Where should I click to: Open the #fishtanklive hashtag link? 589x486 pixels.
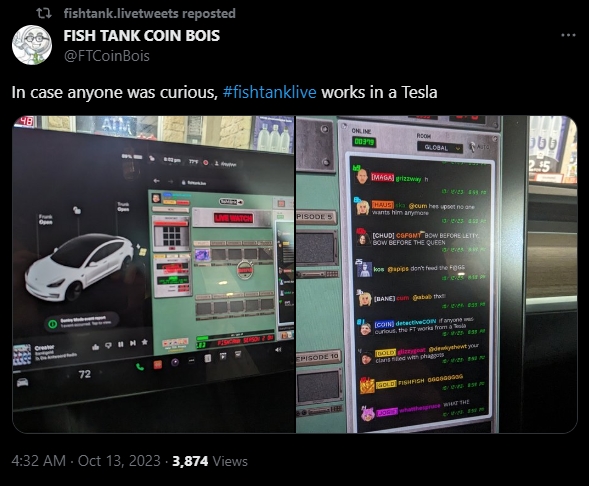coord(269,92)
